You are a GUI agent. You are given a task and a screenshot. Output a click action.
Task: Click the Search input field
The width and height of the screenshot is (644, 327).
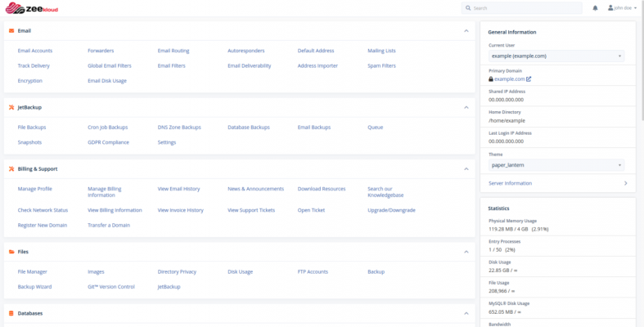point(524,7)
